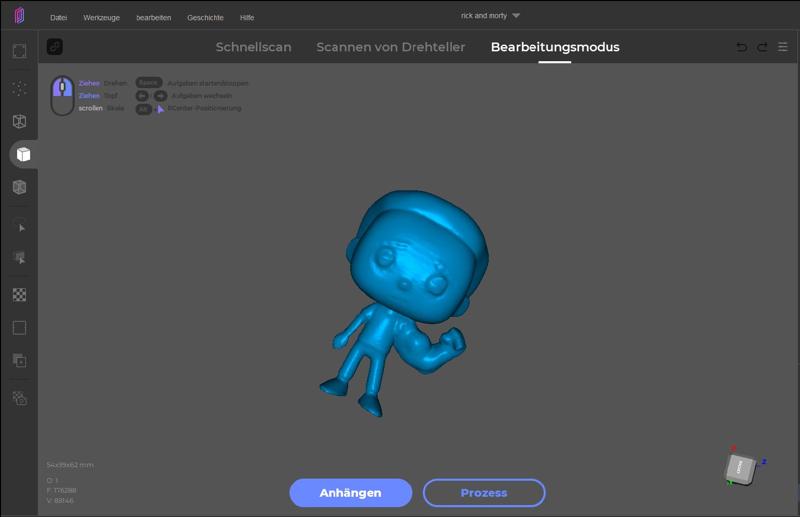Click the orientation cube in corner
800x517 pixels.
740,469
